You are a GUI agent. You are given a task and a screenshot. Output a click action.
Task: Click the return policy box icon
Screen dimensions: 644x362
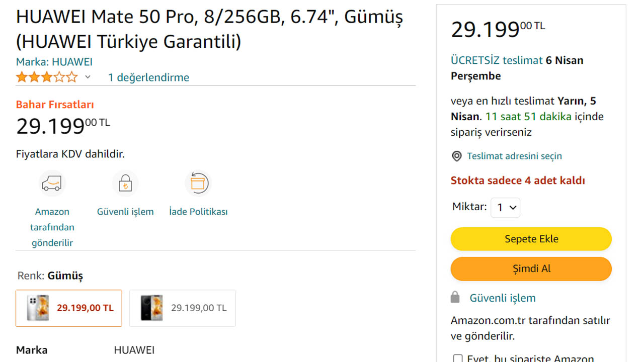point(198,183)
